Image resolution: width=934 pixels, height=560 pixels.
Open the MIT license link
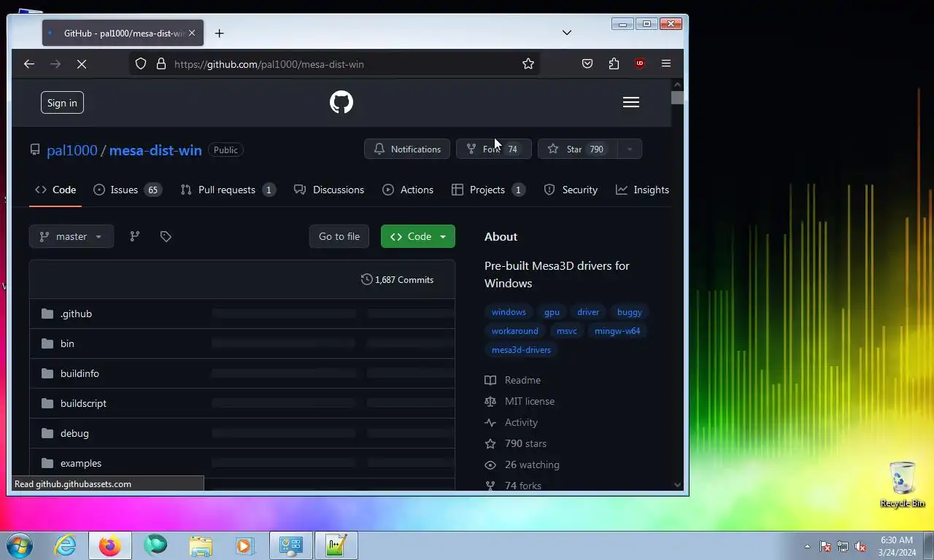click(520, 401)
